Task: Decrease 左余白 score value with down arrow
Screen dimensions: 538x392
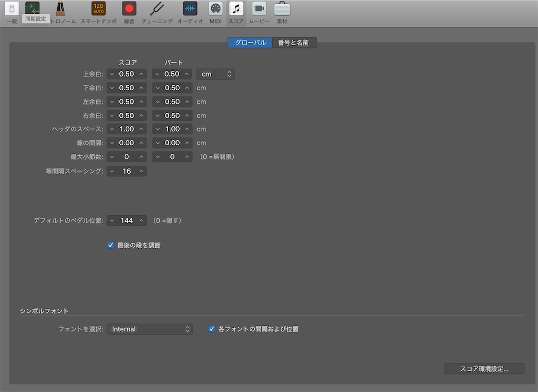Action: pos(112,102)
